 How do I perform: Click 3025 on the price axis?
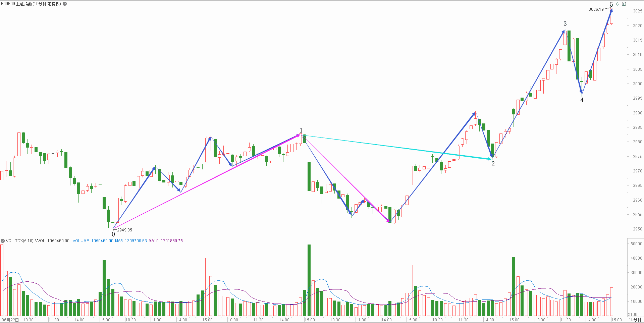pos(638,11)
